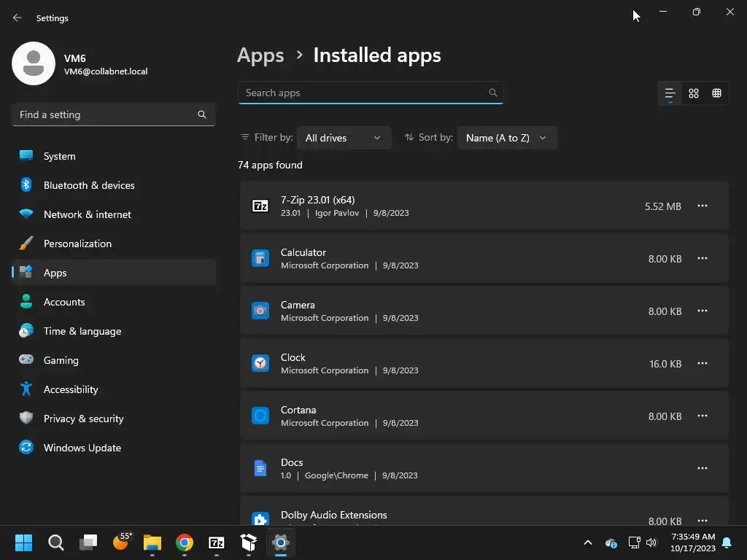
Task: Open Bluetooth & devices section
Action: tap(89, 185)
